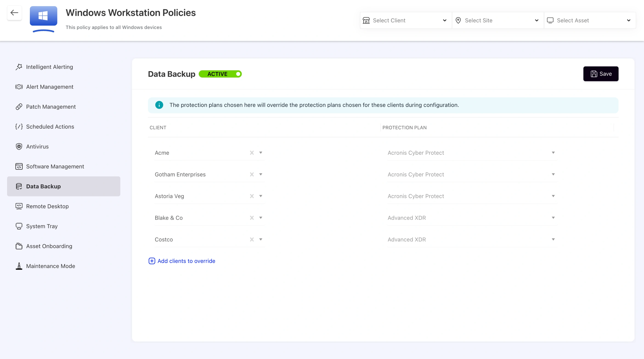Click the Maintenance Mode cone icon
This screenshot has height=359, width=644.
[x=19, y=266]
